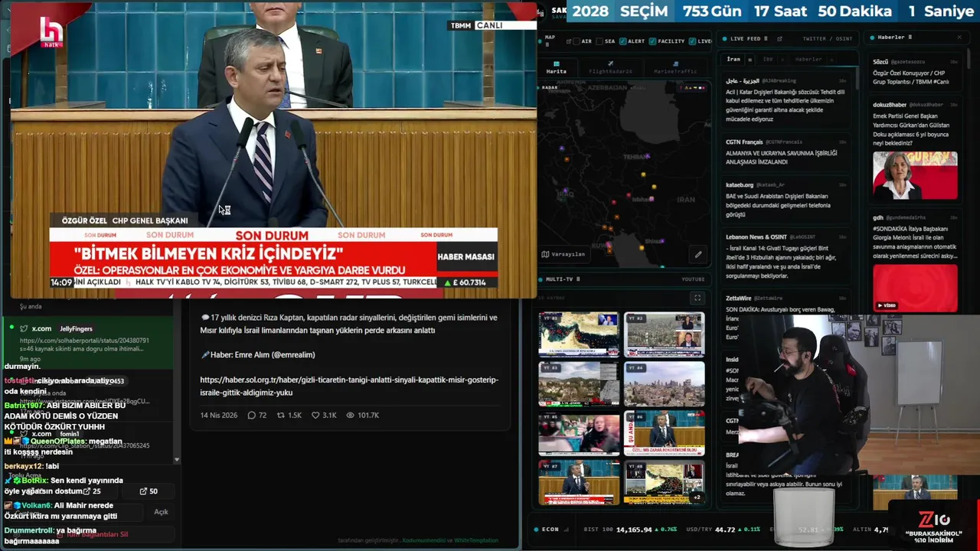This screenshot has width=980, height=551.
Task: Click the CGTN Français feed post
Action: point(786,152)
